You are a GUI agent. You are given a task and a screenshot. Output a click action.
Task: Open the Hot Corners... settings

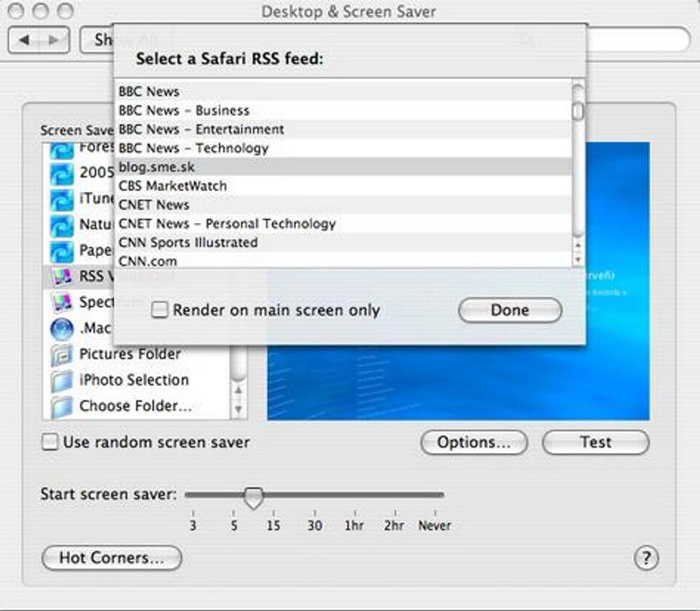point(112,558)
